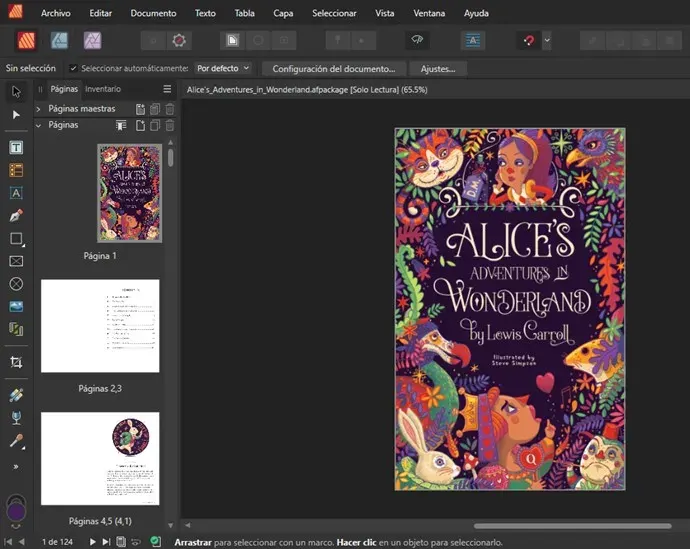Select the Páginas 4,5 spread thumbnail
Viewport: 690px width, 549px height.
click(x=100, y=458)
